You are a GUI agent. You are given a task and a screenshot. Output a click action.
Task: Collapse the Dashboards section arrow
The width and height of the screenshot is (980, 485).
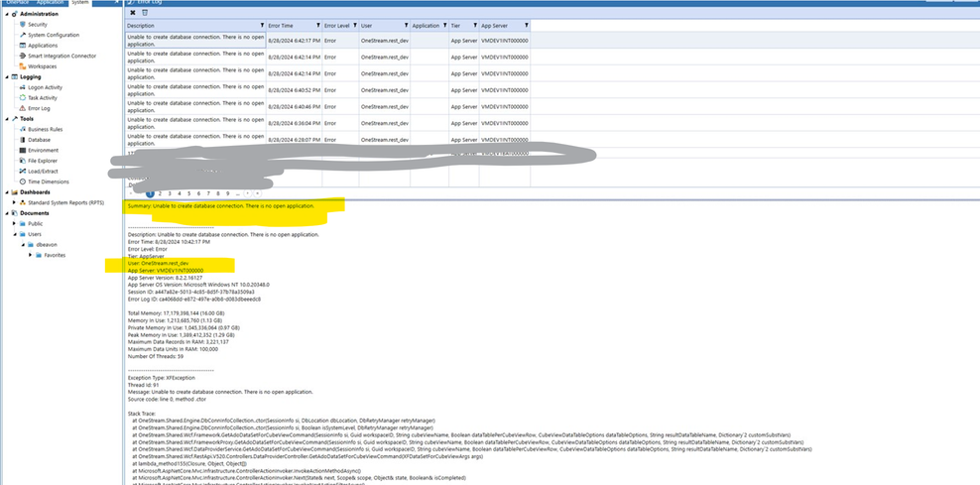(x=6, y=192)
